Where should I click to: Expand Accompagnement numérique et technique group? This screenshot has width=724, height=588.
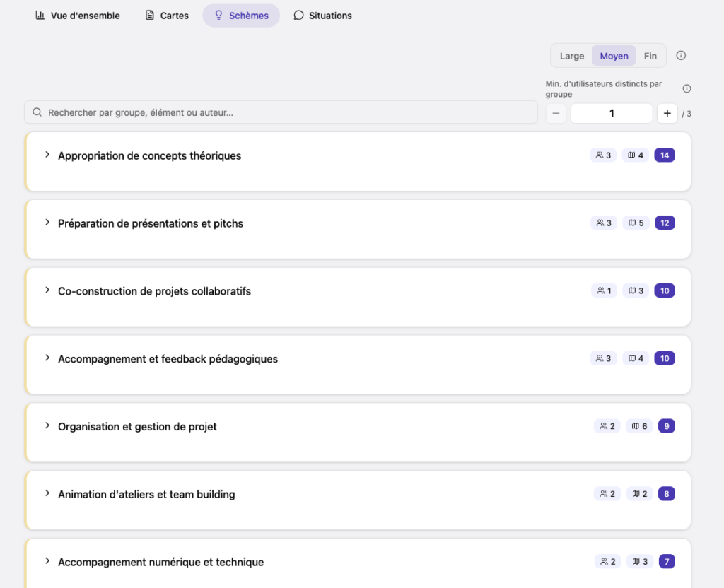click(x=47, y=561)
